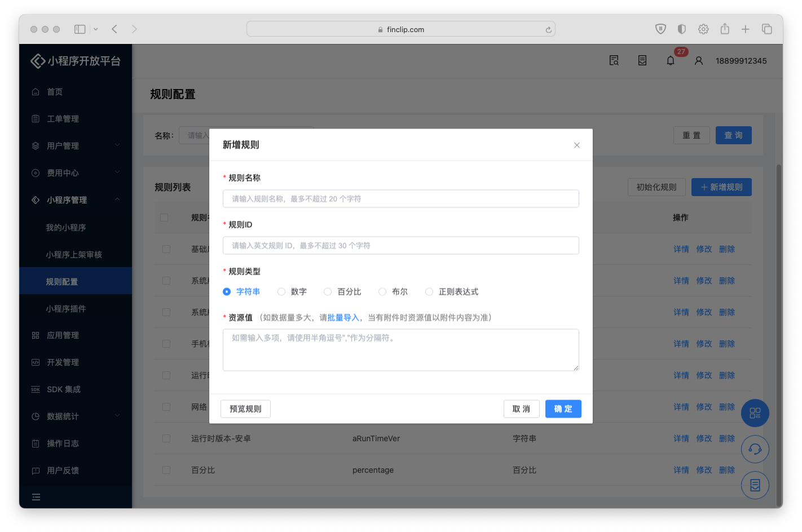Click Safari's share icon
This screenshot has width=802, height=532.
point(725,29)
